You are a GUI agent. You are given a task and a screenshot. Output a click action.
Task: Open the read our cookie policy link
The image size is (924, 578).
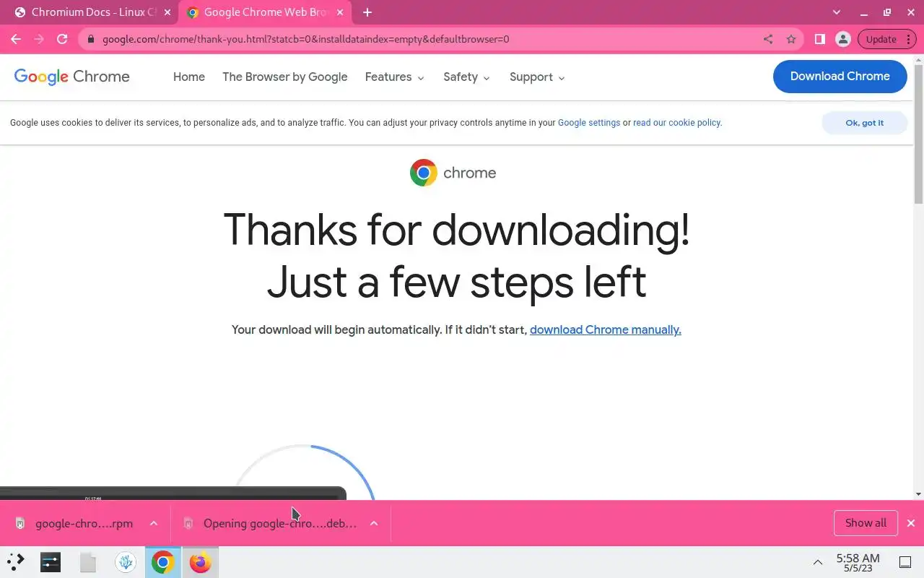tap(677, 123)
